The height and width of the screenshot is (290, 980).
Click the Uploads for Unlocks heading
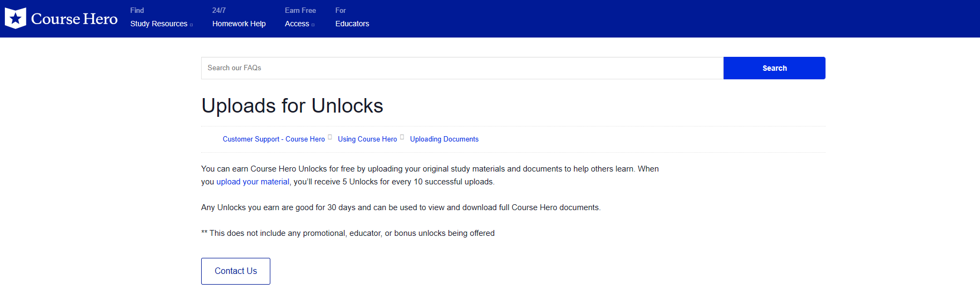click(x=292, y=106)
